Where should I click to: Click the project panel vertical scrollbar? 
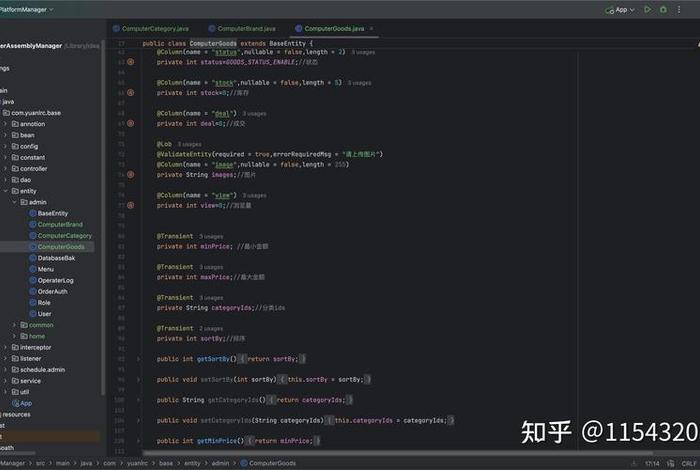click(103, 216)
